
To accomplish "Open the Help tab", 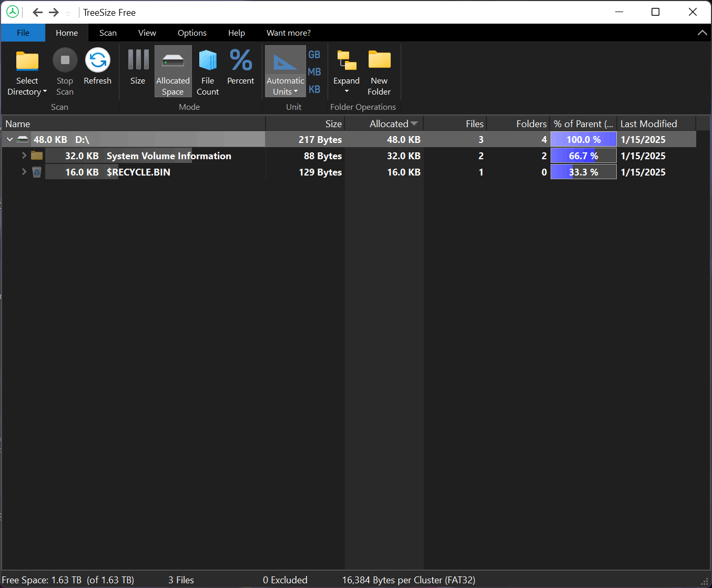I will tap(237, 33).
